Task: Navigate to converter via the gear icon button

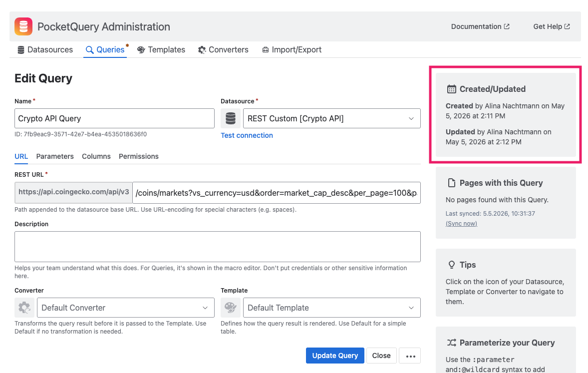Action: tap(24, 308)
